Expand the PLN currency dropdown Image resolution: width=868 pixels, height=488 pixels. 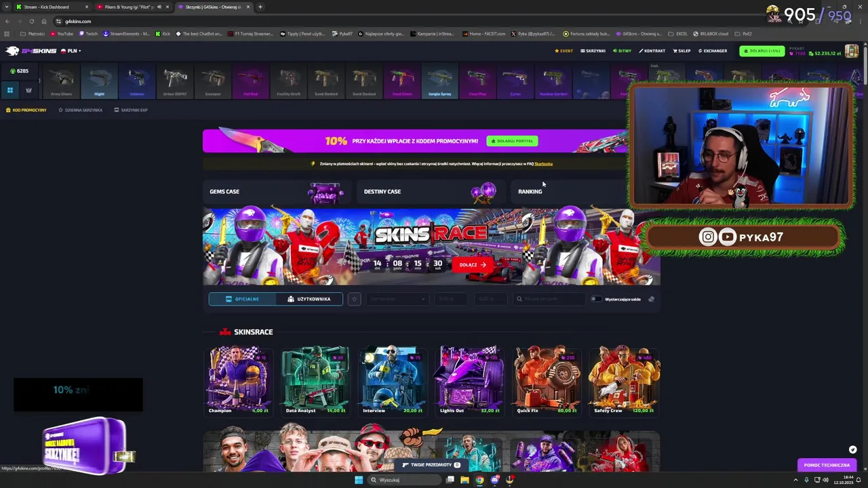pyautogui.click(x=71, y=51)
